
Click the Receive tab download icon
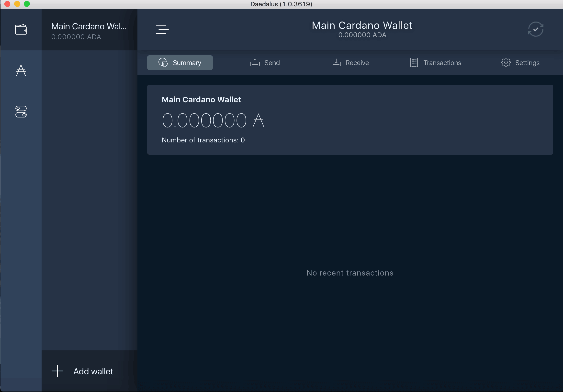(336, 63)
